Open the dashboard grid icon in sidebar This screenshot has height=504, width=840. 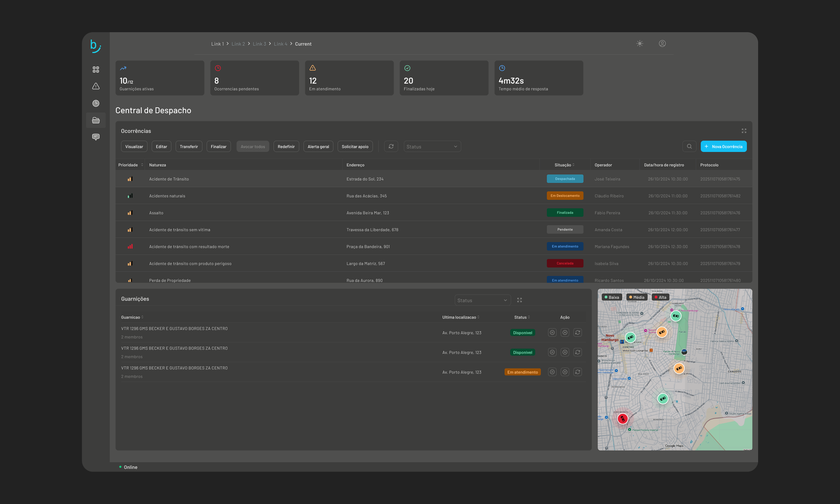[96, 70]
